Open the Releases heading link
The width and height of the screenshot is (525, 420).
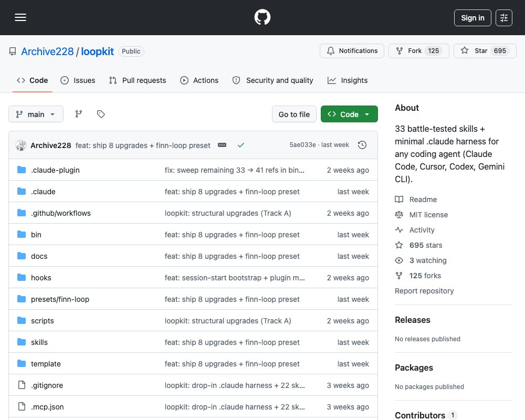click(x=413, y=320)
